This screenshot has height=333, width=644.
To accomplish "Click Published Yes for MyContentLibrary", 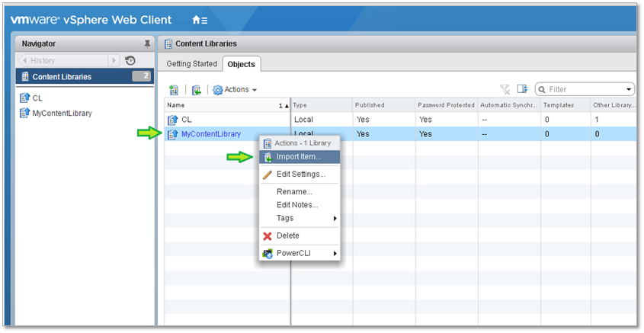I will click(363, 134).
